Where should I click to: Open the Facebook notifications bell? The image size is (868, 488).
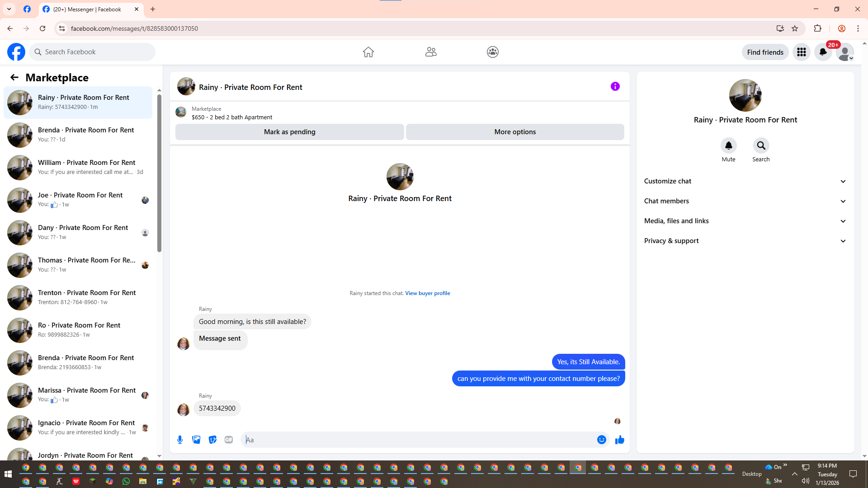[x=823, y=52]
